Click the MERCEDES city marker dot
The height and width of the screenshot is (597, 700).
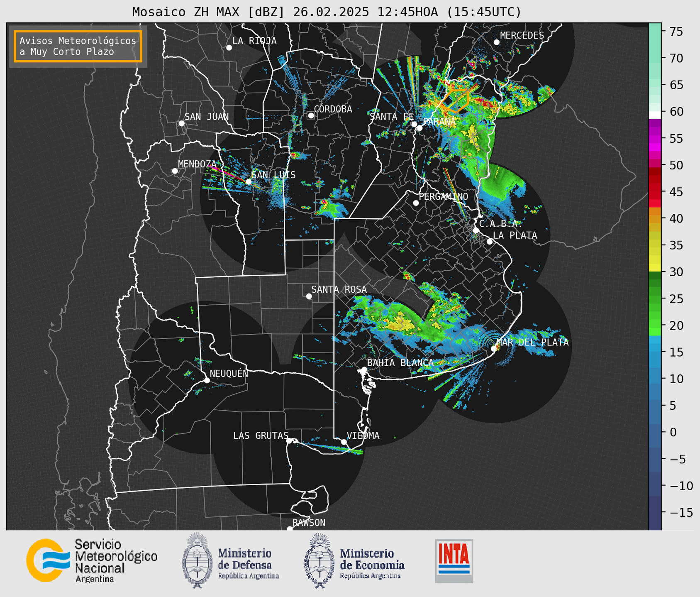coord(497,42)
